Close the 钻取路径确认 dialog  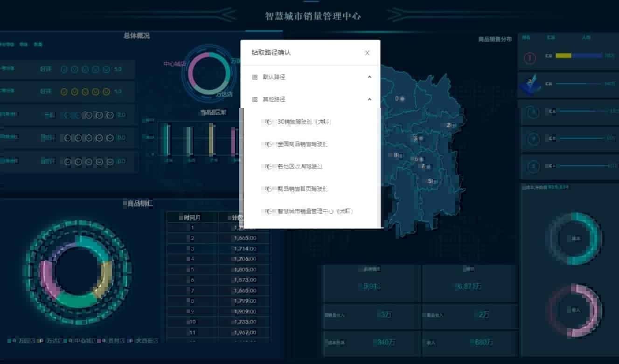point(367,53)
